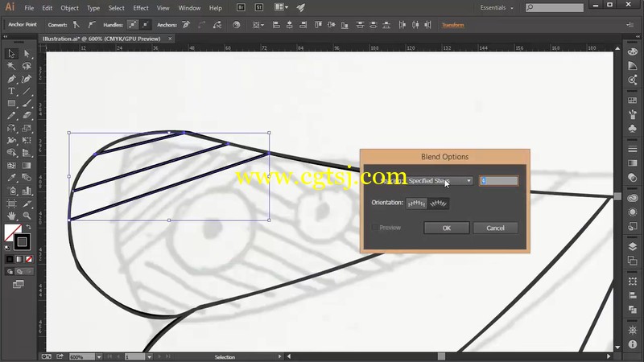Screen dimensions: 644x362
Task: Select the Column Graph tool
Action: pyautogui.click(x=27, y=191)
